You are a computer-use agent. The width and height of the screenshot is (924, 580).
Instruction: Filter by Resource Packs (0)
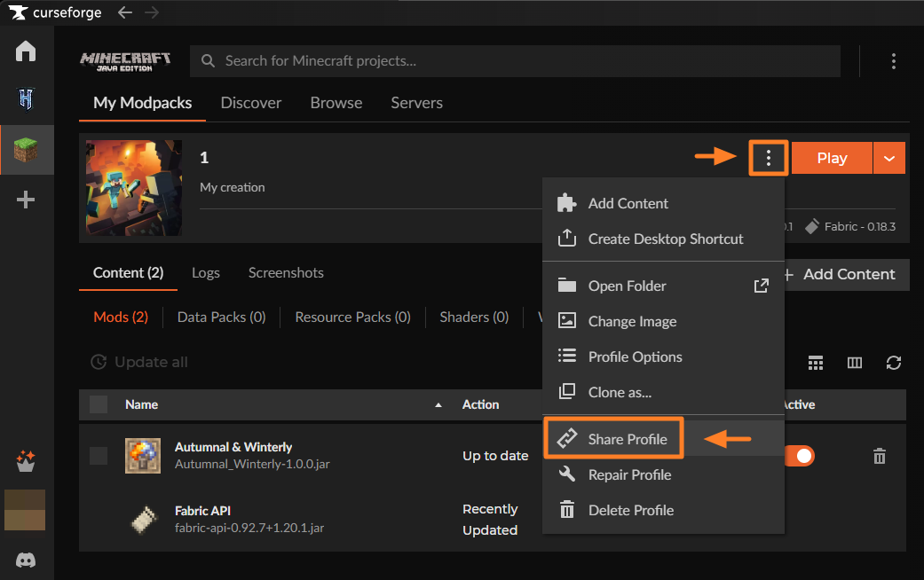point(352,317)
